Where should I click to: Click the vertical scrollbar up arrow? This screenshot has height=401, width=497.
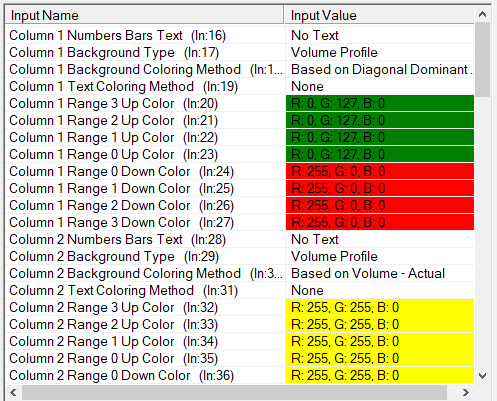tap(482, 14)
